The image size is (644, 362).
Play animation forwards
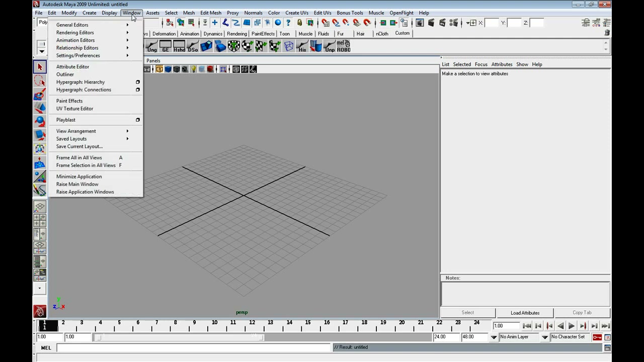coord(572,326)
